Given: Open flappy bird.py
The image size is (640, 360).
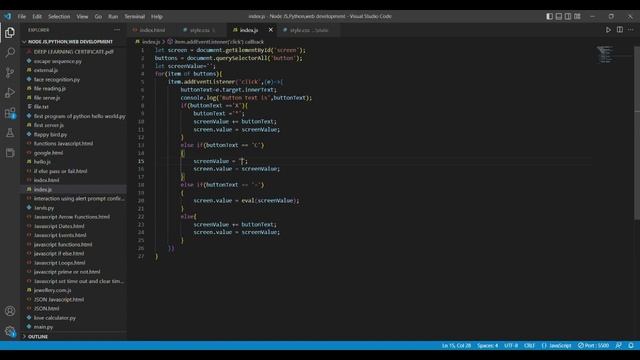Looking at the screenshot, I should pos(50,134).
